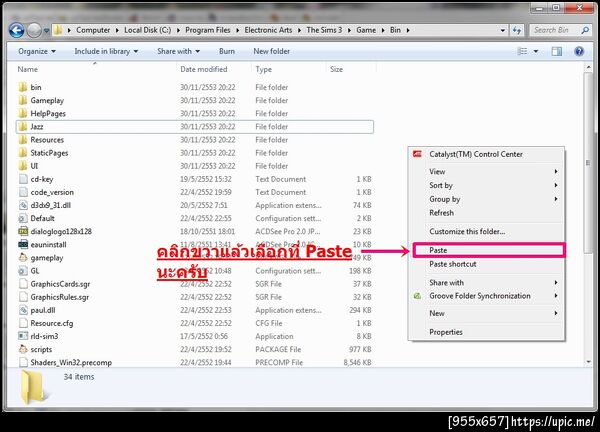
Task: Select Computer in the address path
Action: click(x=93, y=30)
